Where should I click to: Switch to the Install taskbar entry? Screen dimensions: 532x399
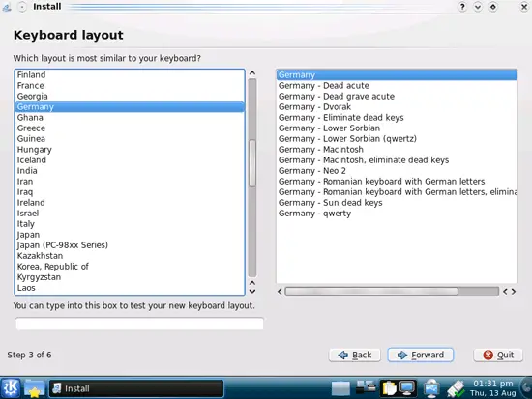coord(136,388)
